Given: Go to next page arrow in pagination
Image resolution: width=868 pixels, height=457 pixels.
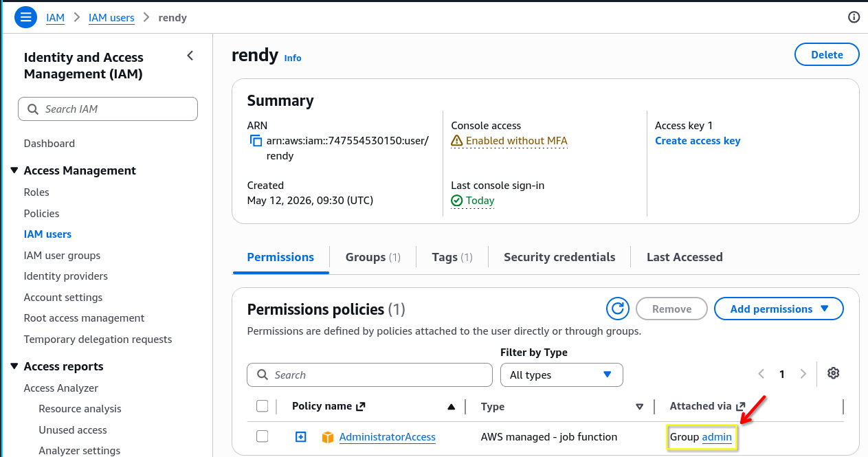Looking at the screenshot, I should click(803, 375).
